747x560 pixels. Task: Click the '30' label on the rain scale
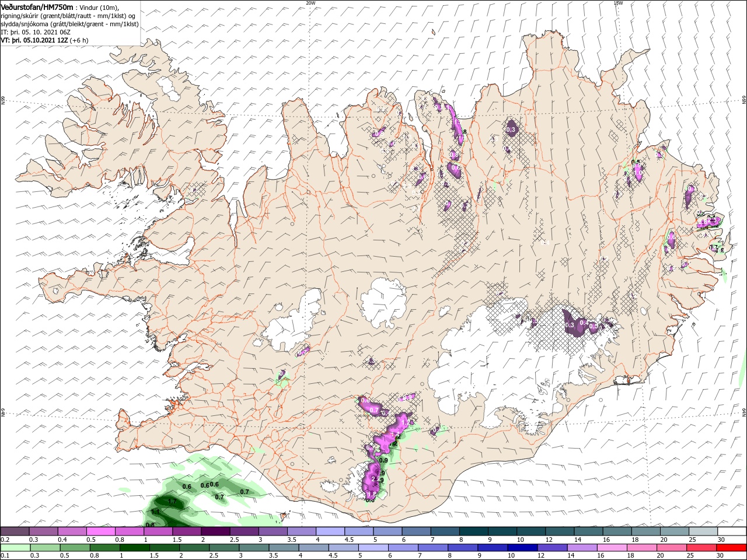pos(721,556)
